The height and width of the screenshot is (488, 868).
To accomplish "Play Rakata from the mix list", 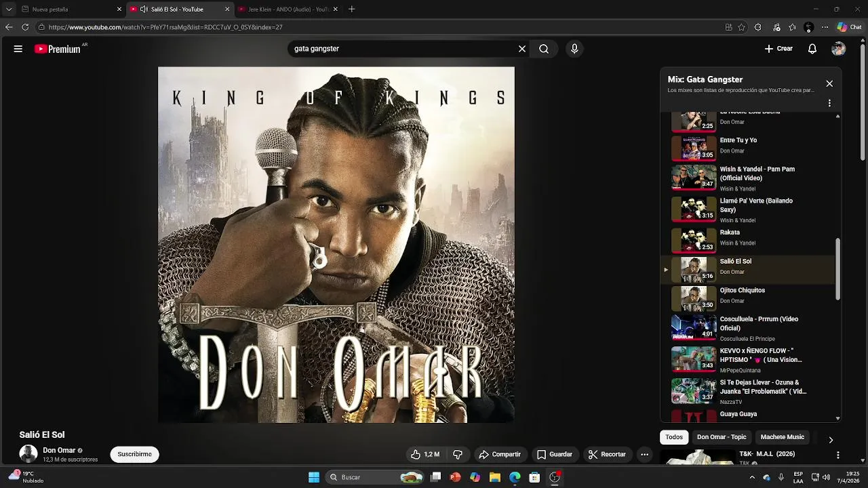I will pyautogui.click(x=748, y=240).
